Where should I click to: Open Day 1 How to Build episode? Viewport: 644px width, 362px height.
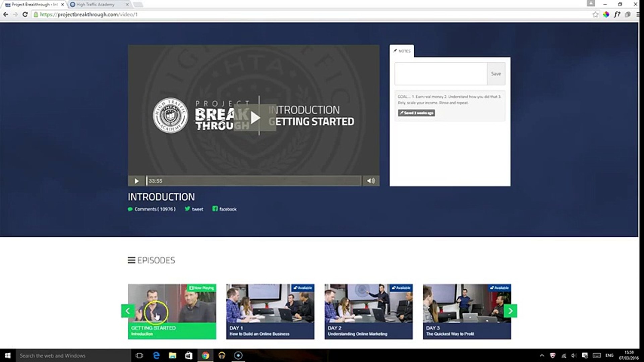270,311
